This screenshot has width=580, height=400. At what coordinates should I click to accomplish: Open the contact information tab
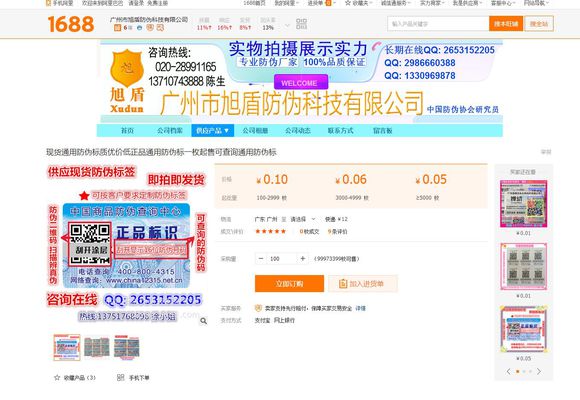(x=340, y=131)
